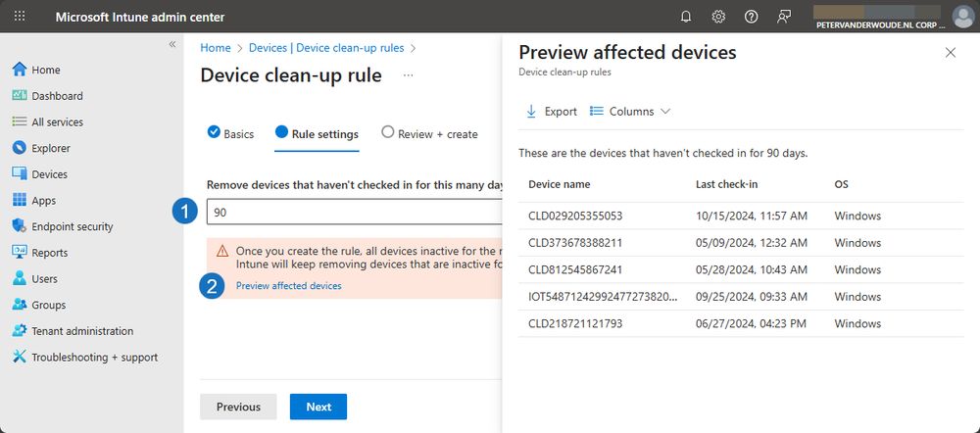The width and height of the screenshot is (980, 433).
Task: Click the Apps grid icon
Action: point(20,200)
